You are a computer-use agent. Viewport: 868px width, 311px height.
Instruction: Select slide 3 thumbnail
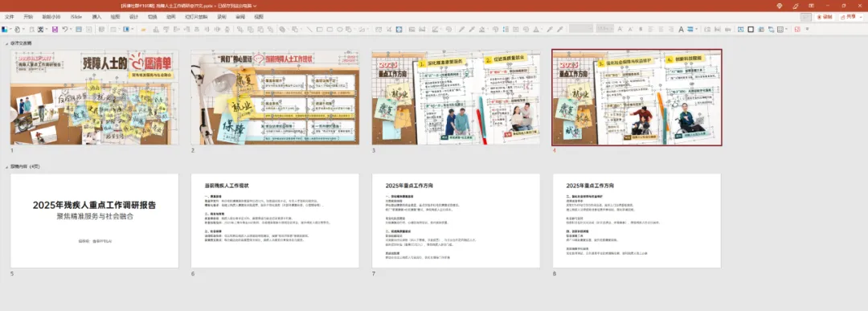pos(457,97)
